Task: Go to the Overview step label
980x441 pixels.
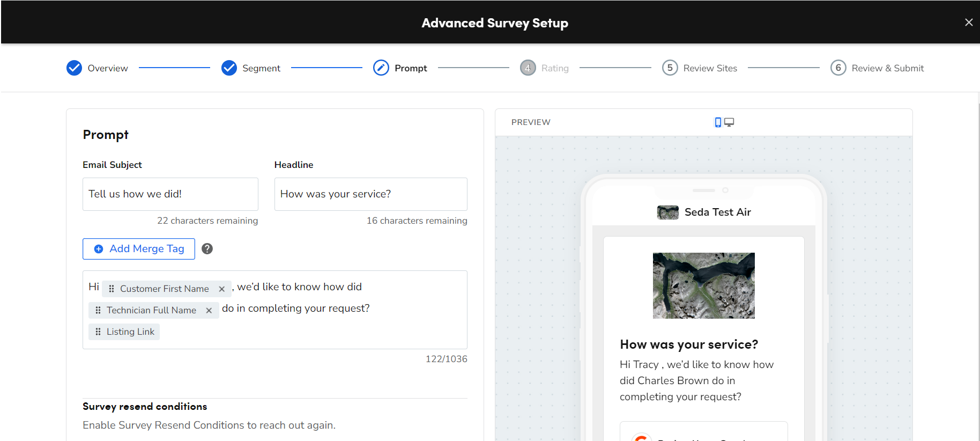Action: 108,68
